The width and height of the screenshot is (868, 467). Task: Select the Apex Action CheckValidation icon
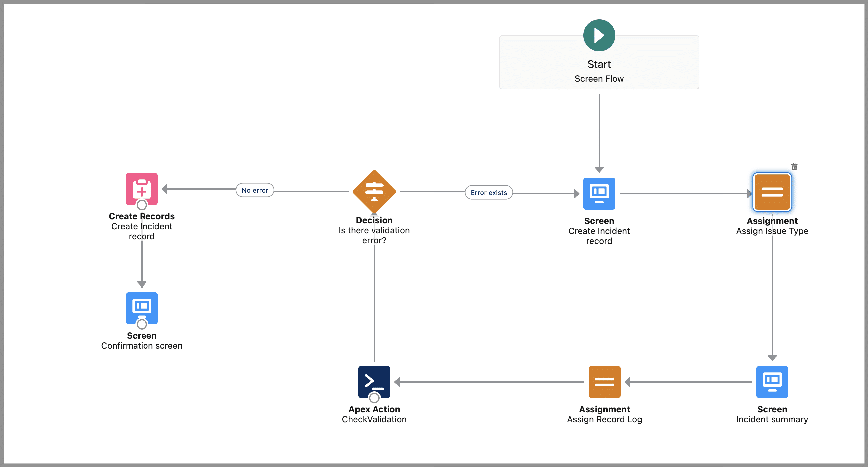(374, 382)
